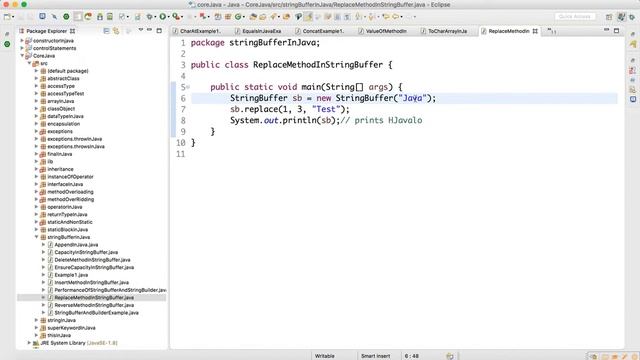The width and height of the screenshot is (640, 360).
Task: Open Package Explorer view menu triangle
Action: tap(141, 30)
